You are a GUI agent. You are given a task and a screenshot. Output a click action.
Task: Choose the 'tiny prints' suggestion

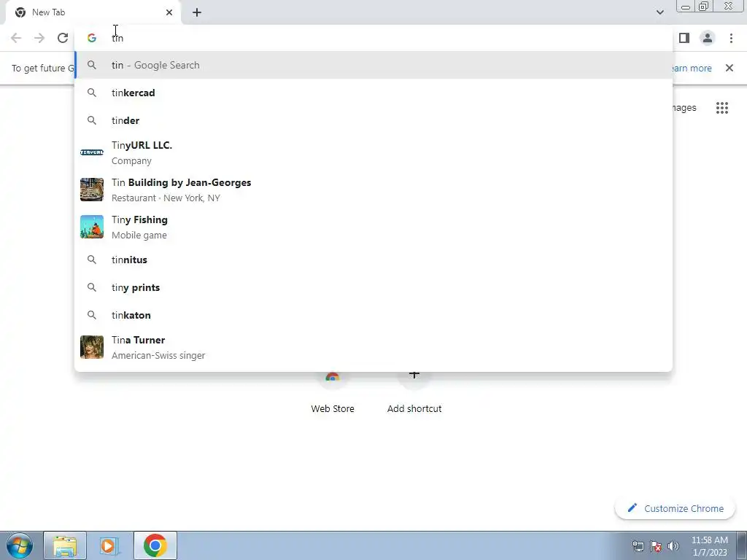373,287
